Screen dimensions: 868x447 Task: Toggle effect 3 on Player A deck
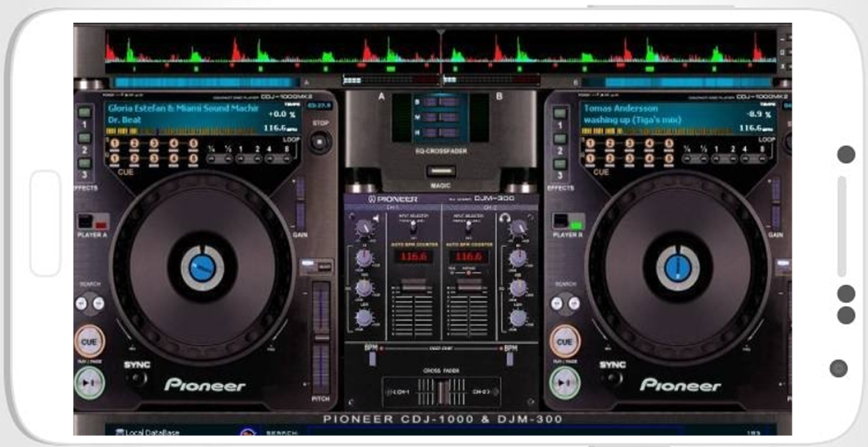(x=84, y=164)
